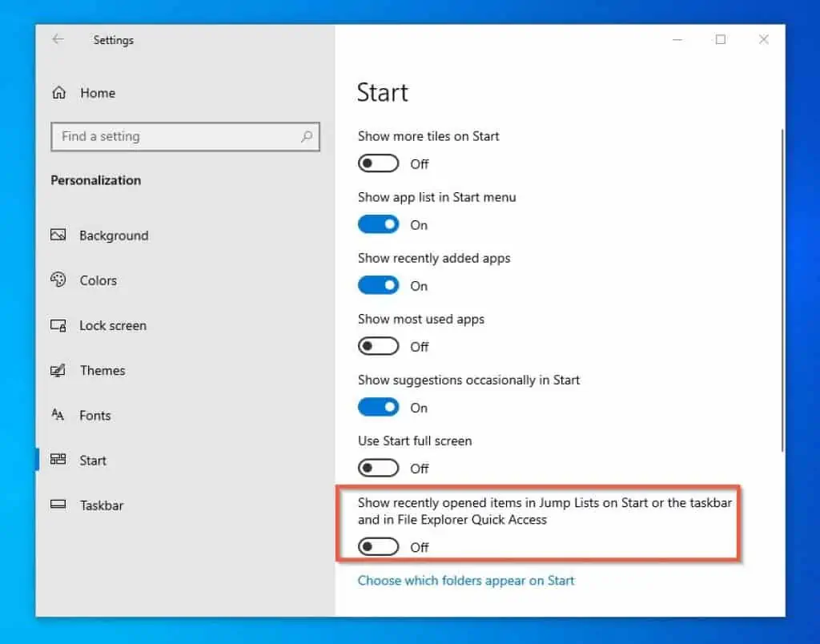
Task: Click the back arrow at top left
Action: coord(57,39)
